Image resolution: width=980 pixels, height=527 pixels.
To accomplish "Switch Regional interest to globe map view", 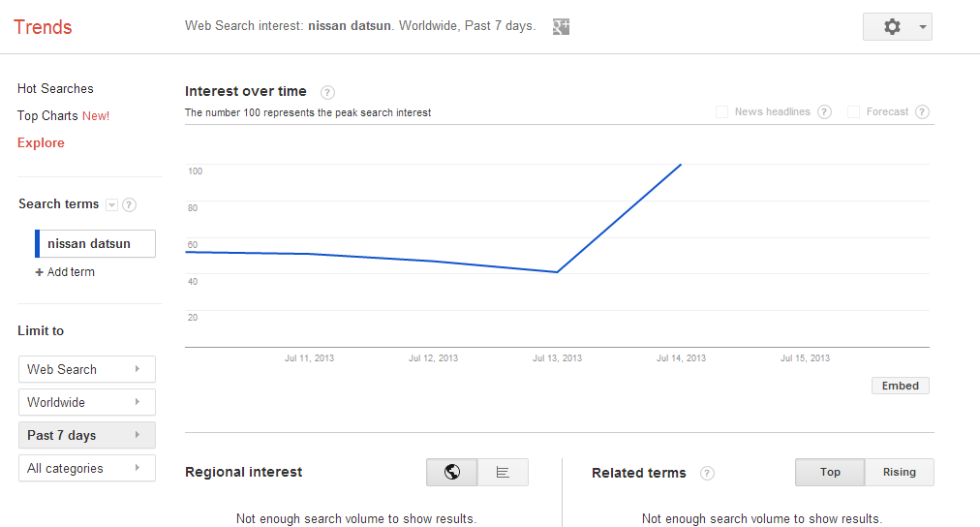I will 452,472.
